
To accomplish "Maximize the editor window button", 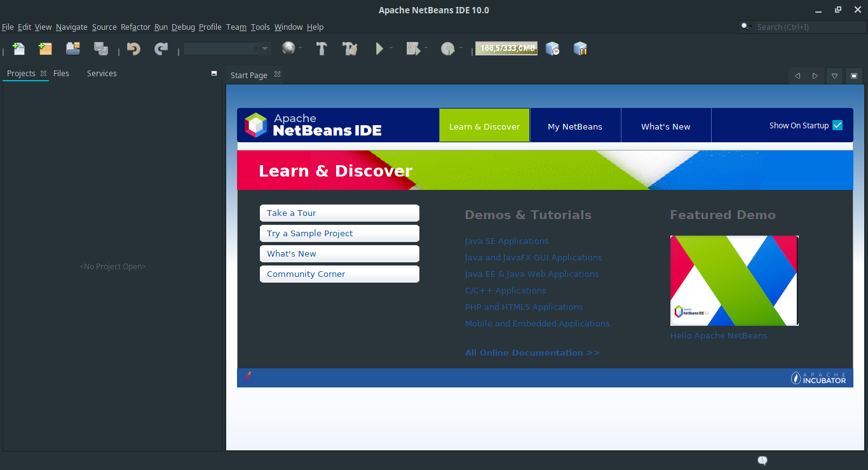I will [854, 76].
